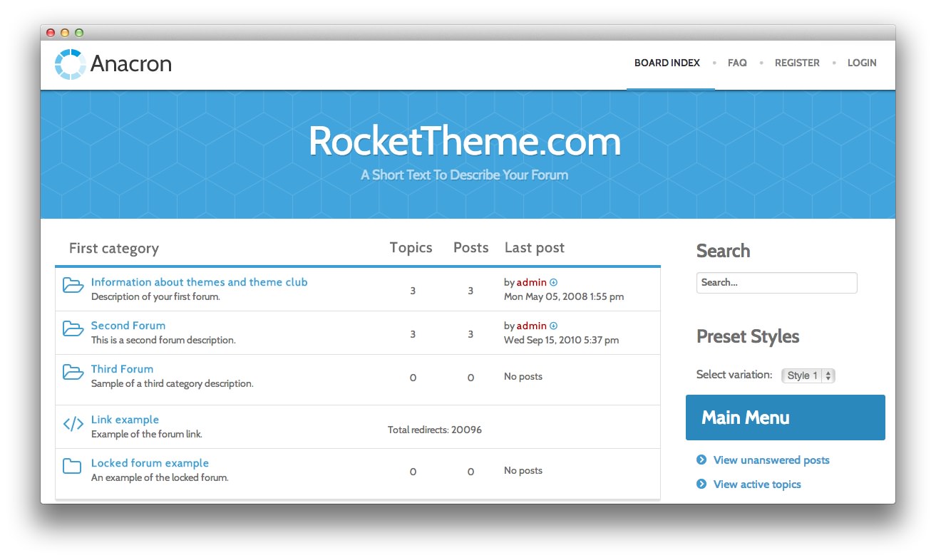Open folder icon beside Information about themes forum
Viewport: 936px width, 560px height.
click(73, 285)
